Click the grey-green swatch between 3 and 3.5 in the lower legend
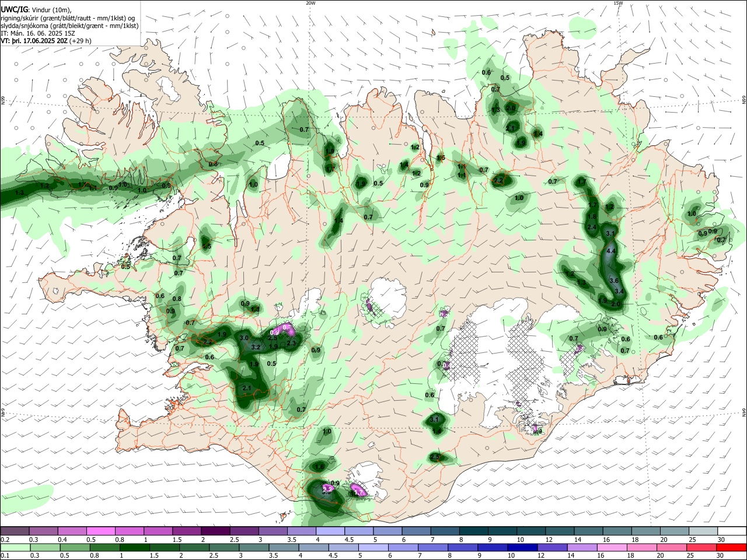747x560 pixels. [254, 547]
